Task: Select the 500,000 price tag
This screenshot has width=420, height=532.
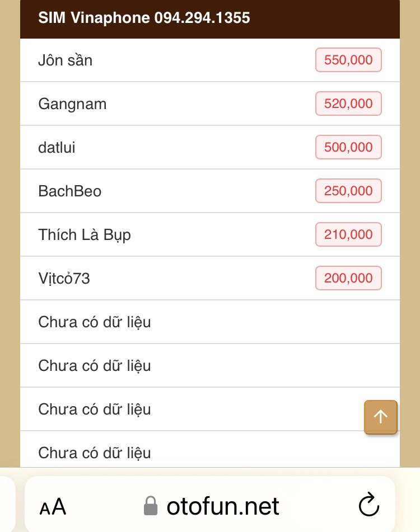Action: (348, 147)
